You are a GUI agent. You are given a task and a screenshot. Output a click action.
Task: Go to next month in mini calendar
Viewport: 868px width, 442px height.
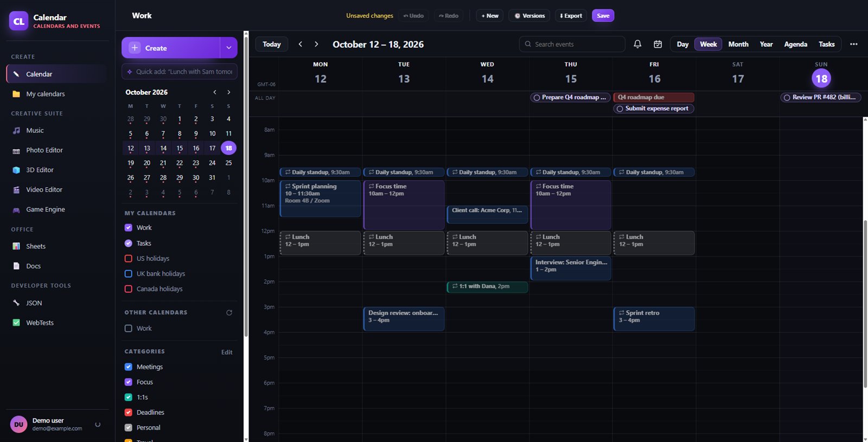[229, 92]
